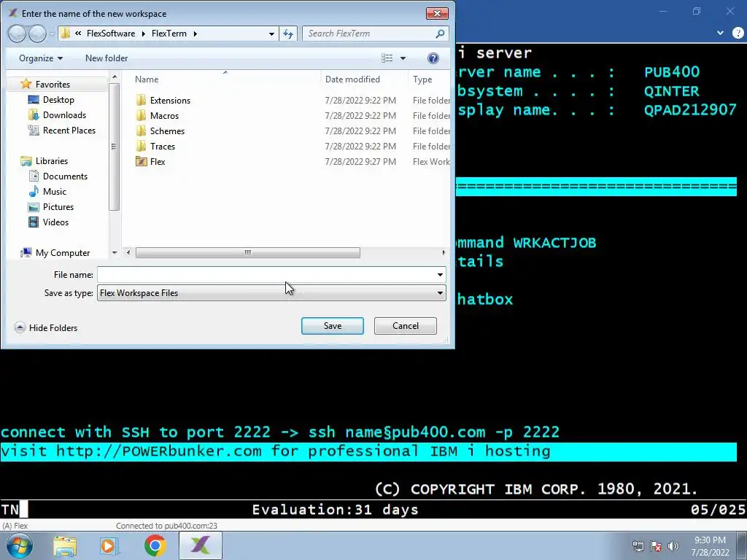Click the network tray icon
Screen dimensions: 747x560
point(638,546)
